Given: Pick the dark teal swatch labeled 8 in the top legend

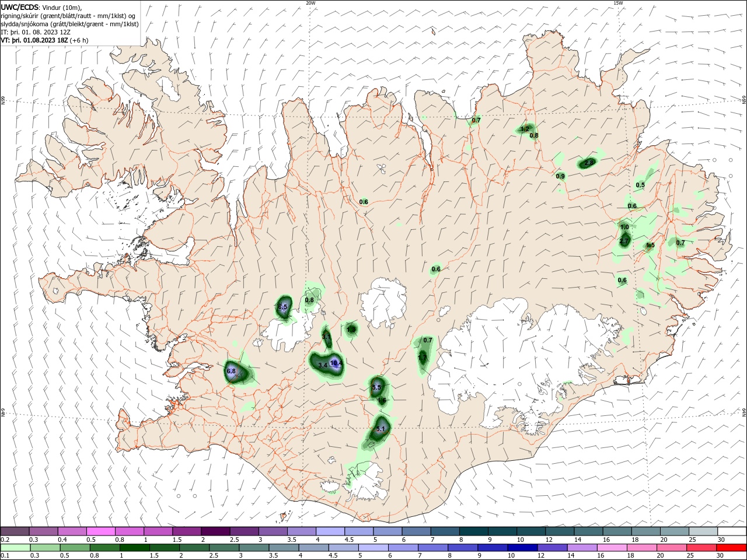Looking at the screenshot, I should 474,531.
